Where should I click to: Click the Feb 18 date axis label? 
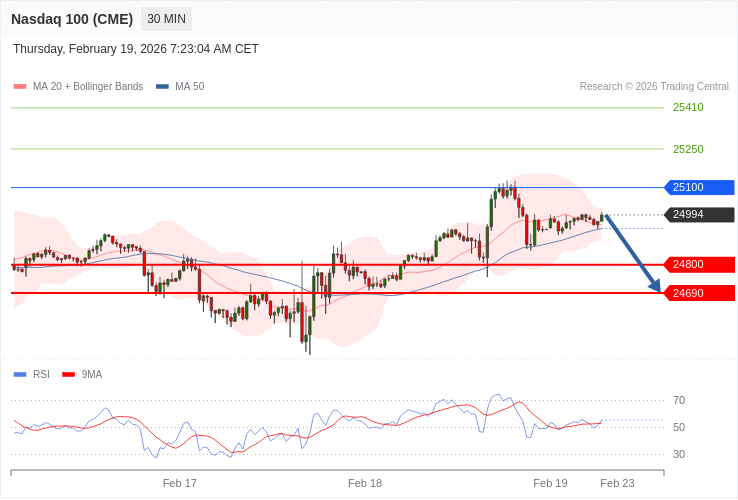pos(365,483)
